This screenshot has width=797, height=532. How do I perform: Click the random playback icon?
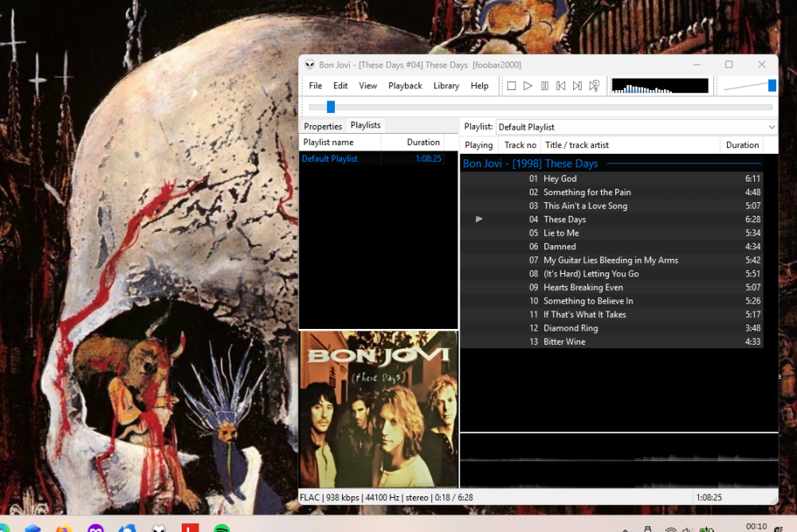pyautogui.click(x=595, y=86)
